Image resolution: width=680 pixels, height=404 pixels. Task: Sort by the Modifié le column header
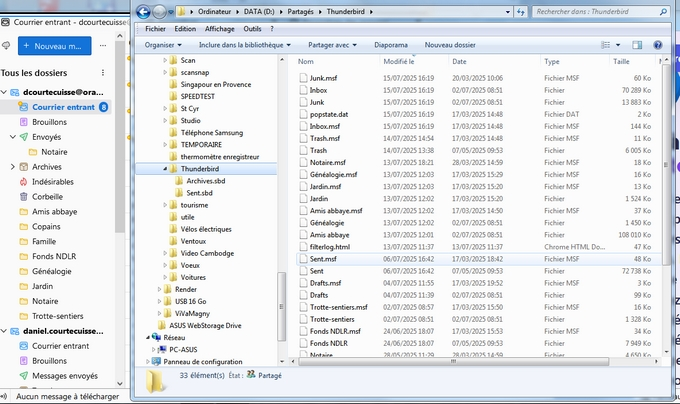(399, 62)
